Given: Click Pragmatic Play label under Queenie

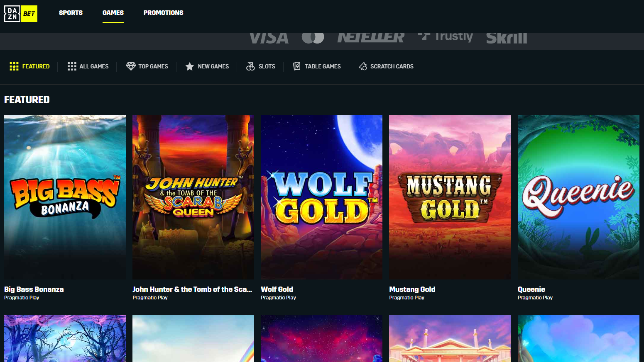Looking at the screenshot, I should pyautogui.click(x=535, y=297).
